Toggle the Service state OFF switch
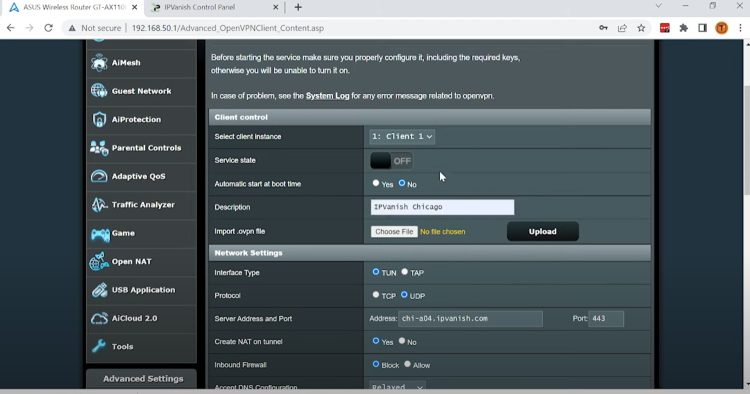This screenshot has width=750, height=394. (391, 161)
